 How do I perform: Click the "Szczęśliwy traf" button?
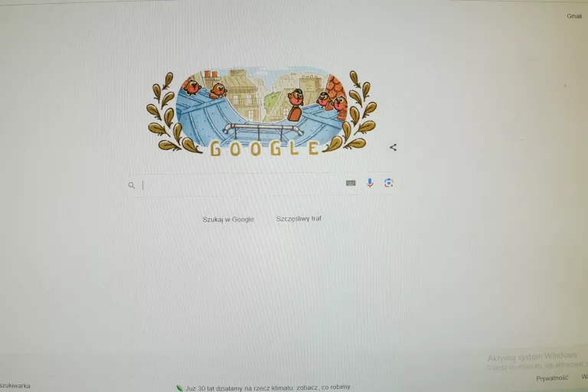pos(299,219)
